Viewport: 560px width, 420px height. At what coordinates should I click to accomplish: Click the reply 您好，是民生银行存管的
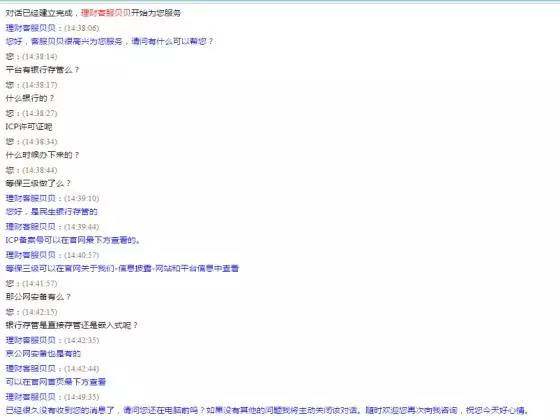tap(51, 212)
